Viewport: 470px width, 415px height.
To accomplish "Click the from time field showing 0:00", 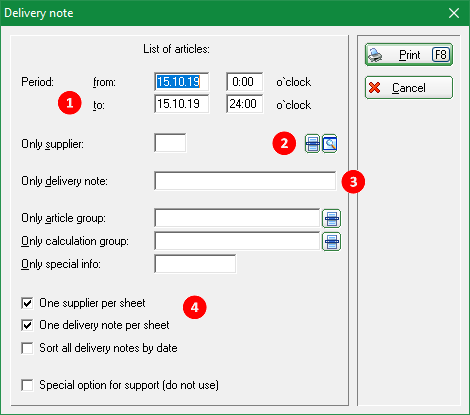I will click(245, 82).
